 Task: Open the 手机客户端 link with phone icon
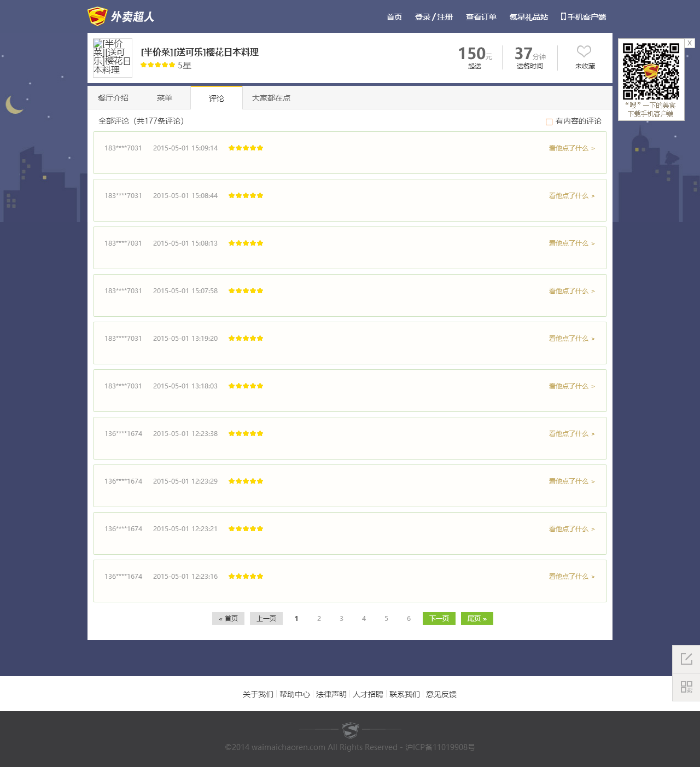[x=583, y=17]
